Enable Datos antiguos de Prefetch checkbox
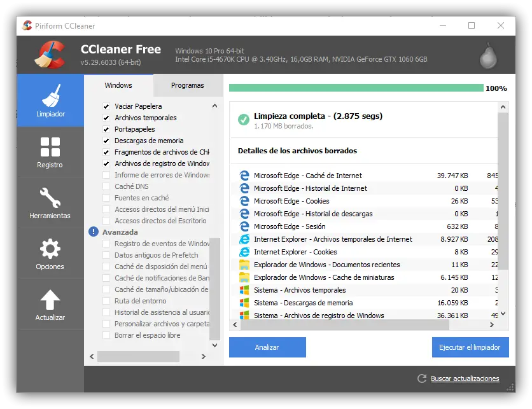This screenshot has height=409, width=532. (x=106, y=255)
